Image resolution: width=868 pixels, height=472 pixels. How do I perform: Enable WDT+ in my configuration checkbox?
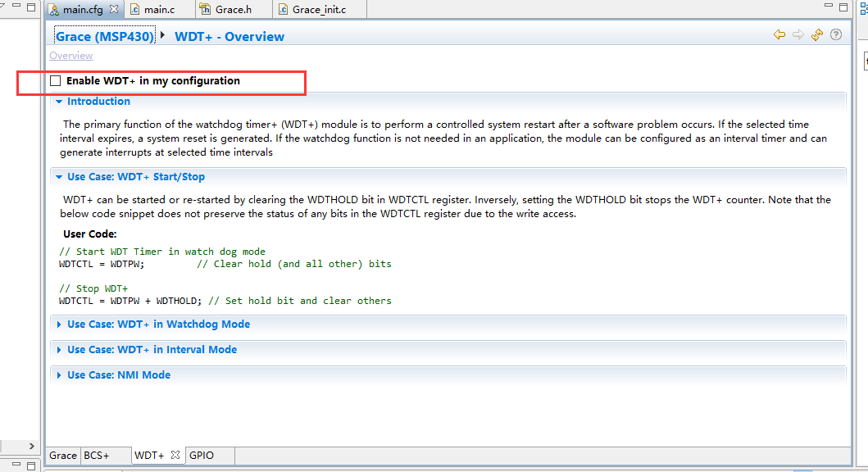pyautogui.click(x=56, y=81)
